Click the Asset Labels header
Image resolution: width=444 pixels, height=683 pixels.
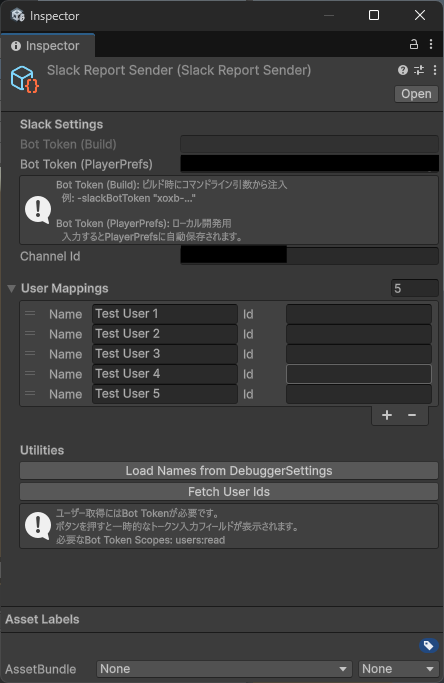[42, 619]
